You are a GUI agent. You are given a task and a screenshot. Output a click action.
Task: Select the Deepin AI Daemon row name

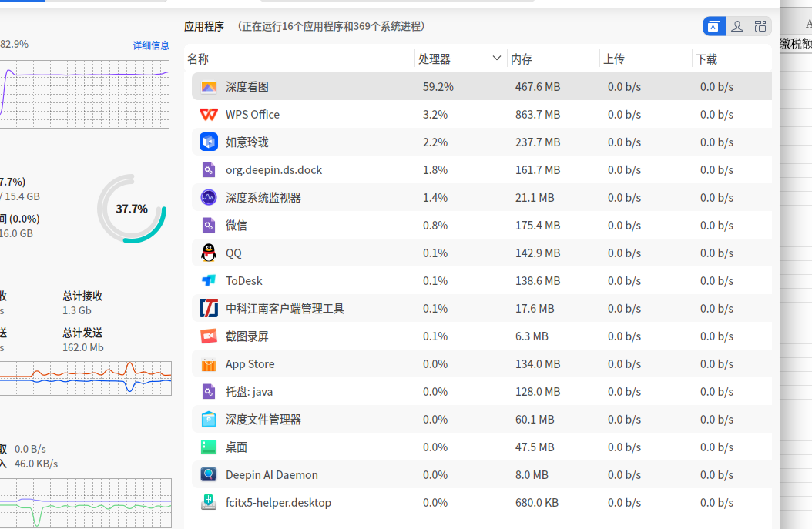tap(271, 474)
